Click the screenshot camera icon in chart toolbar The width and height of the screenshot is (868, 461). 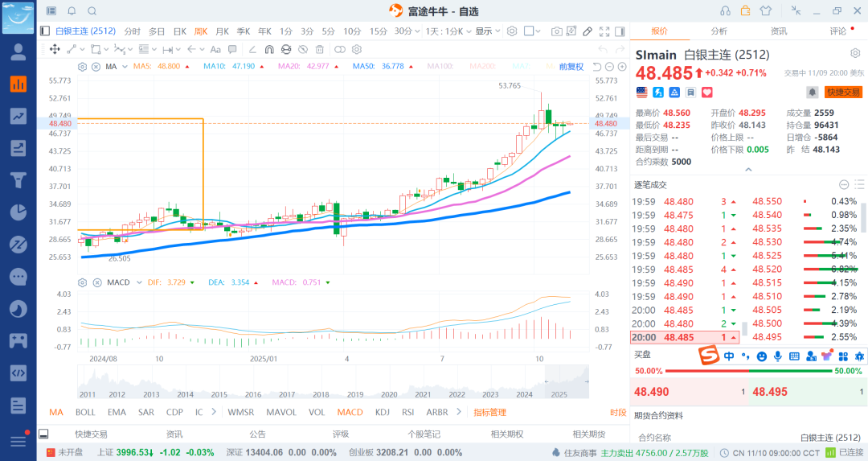[556, 31]
